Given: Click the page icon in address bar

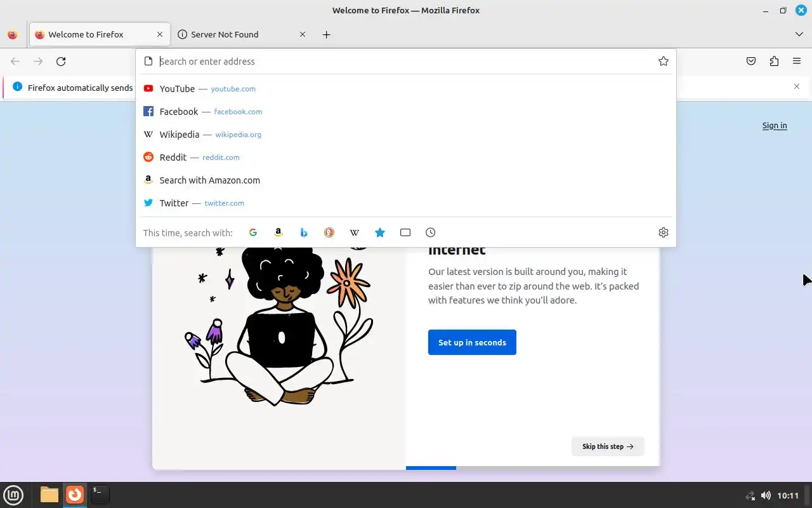Looking at the screenshot, I should coord(148,62).
